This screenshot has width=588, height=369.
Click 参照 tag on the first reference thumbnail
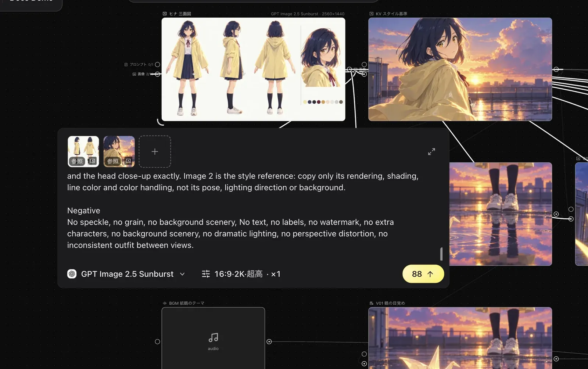77,161
